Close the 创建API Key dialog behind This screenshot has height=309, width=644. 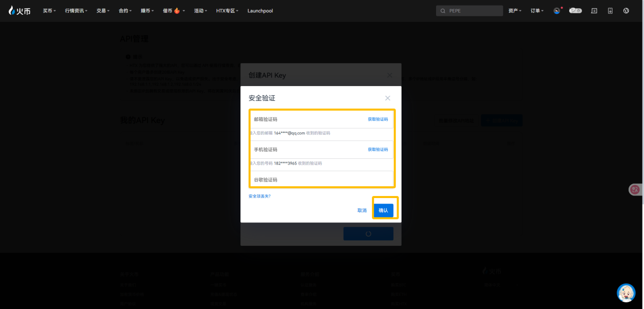[x=390, y=75]
